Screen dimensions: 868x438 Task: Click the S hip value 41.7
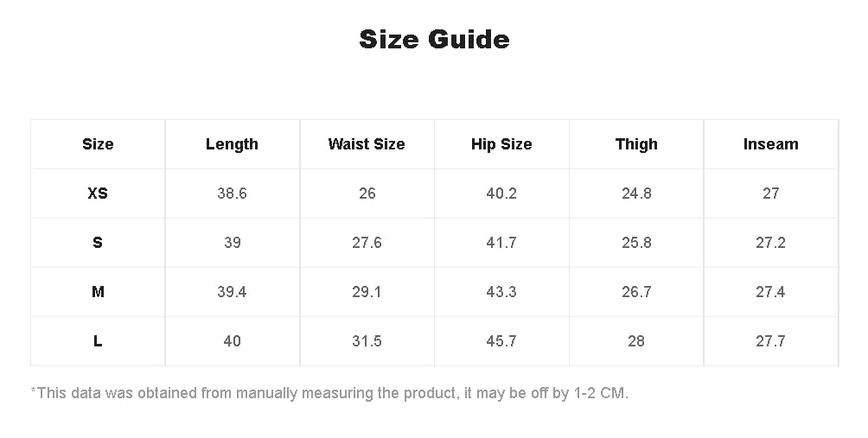point(501,243)
